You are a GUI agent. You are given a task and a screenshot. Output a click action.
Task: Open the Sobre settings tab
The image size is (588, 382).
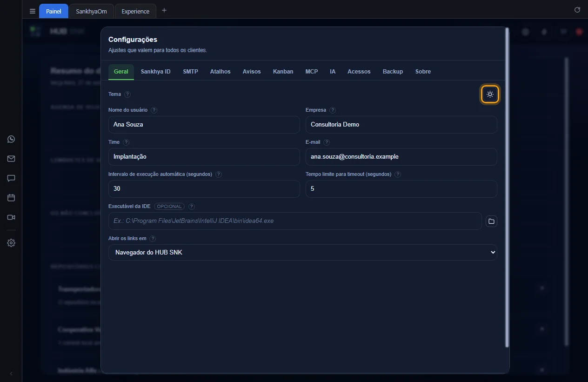[x=423, y=72]
